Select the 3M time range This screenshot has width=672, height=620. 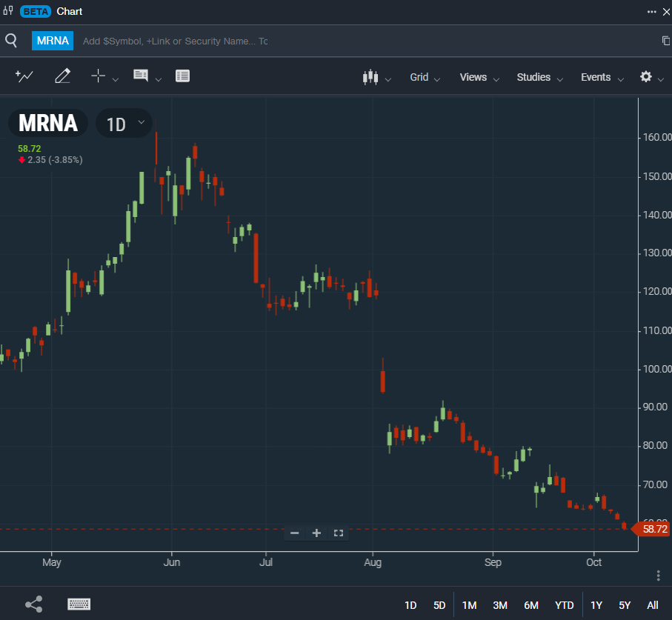pyautogui.click(x=500, y=605)
